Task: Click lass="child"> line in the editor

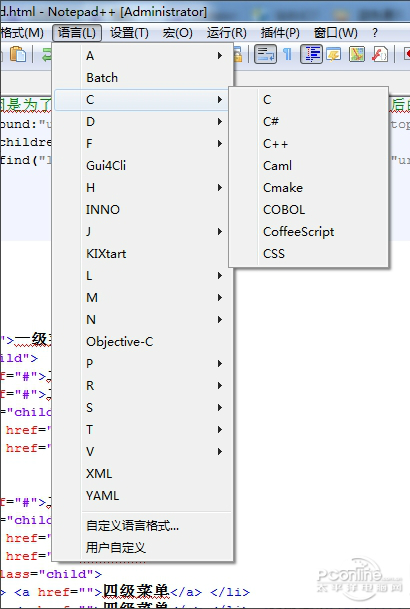Action: [51, 574]
